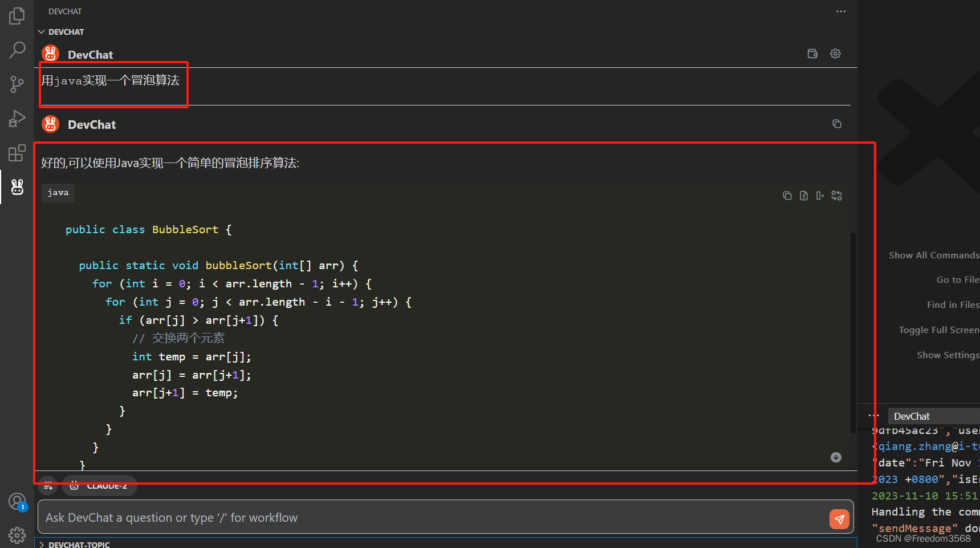Send the message with the orange button

(x=839, y=519)
